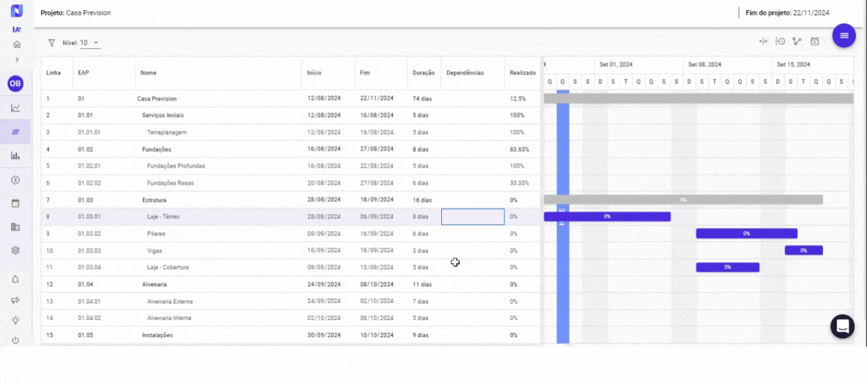868x384 pixels.
Task: Select the Alvenaria group row
Action: [291, 284]
